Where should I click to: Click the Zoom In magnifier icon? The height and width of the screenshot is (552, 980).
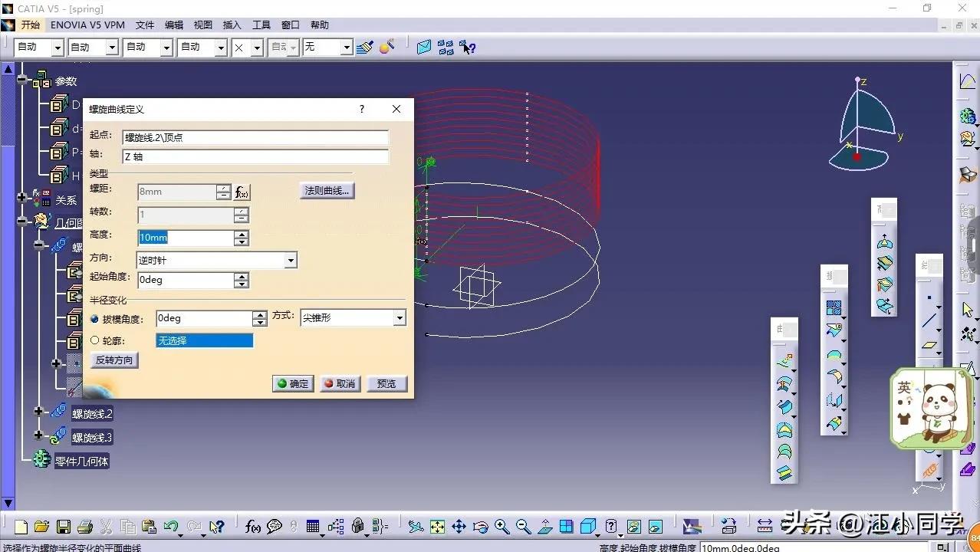[x=502, y=527]
